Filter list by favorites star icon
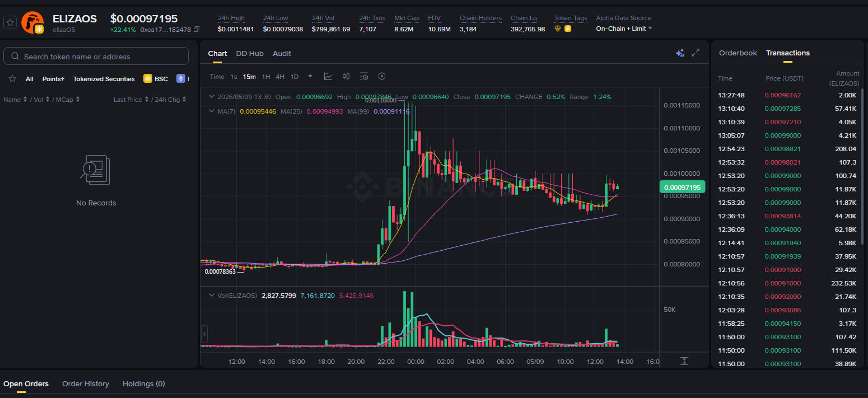The width and height of the screenshot is (868, 398). tap(12, 79)
